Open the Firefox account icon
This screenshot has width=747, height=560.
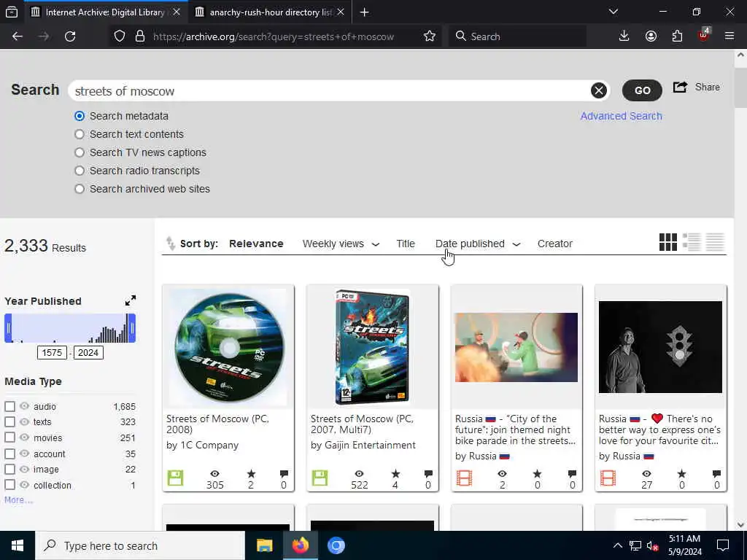point(651,36)
